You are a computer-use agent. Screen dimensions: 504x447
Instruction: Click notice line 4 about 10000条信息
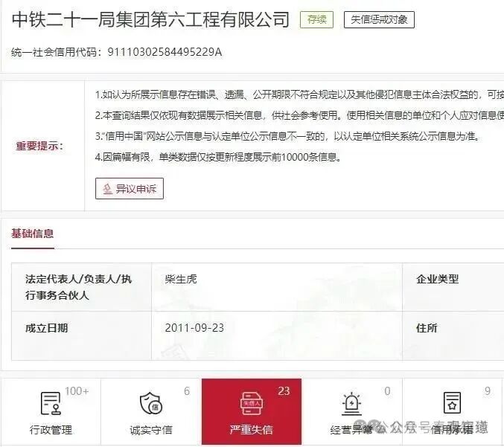click(218, 157)
